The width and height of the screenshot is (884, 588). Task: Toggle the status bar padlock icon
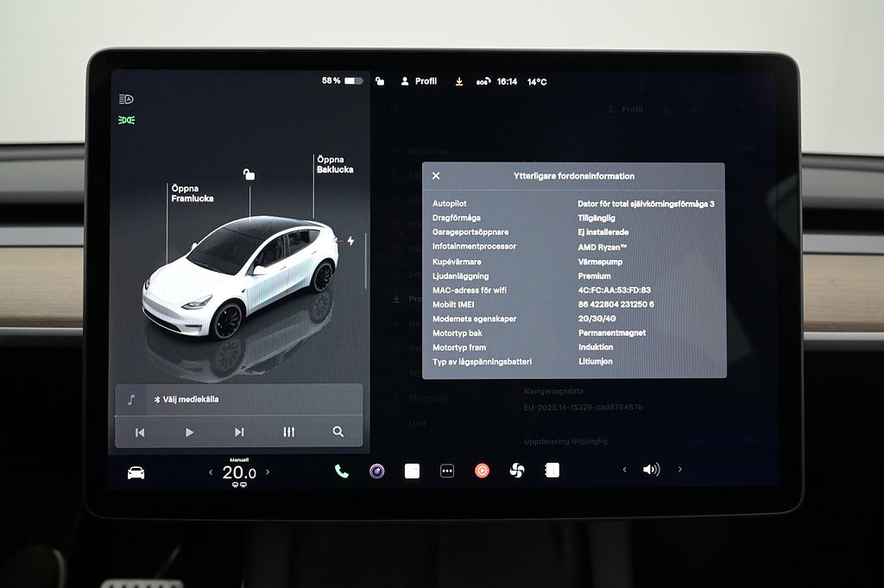380,81
